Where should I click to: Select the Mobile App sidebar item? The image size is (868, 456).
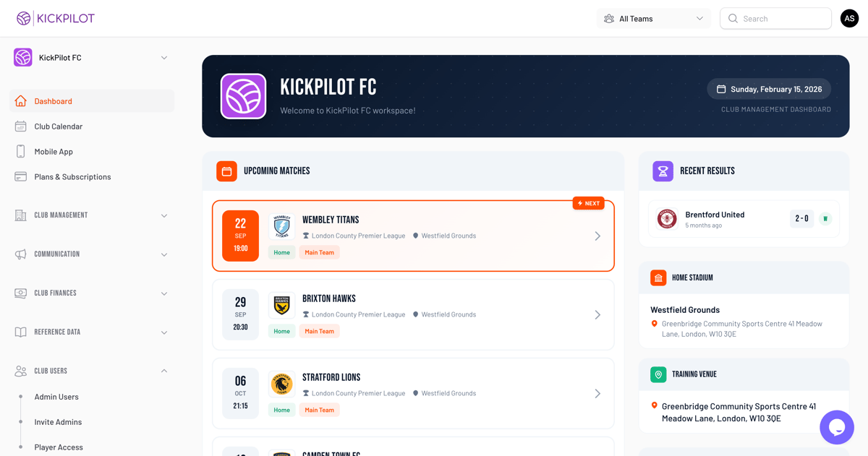tap(53, 151)
